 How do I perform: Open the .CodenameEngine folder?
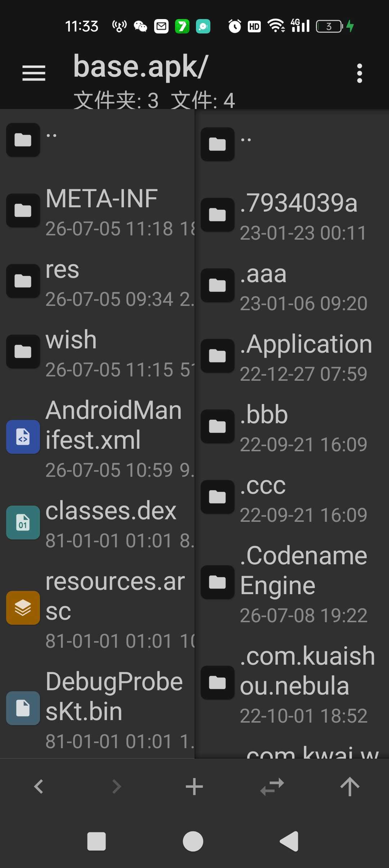(292, 583)
